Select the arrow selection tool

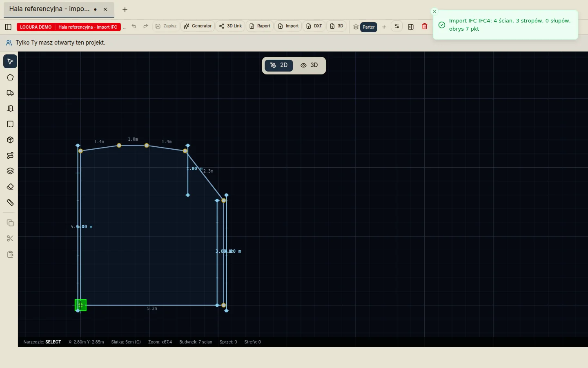10,61
